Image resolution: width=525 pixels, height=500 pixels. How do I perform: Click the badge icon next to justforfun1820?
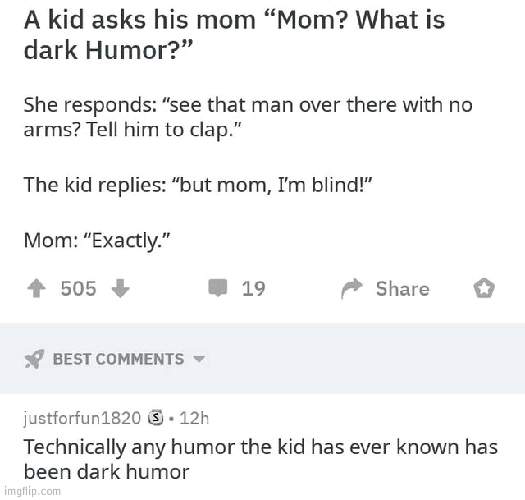[x=156, y=418]
